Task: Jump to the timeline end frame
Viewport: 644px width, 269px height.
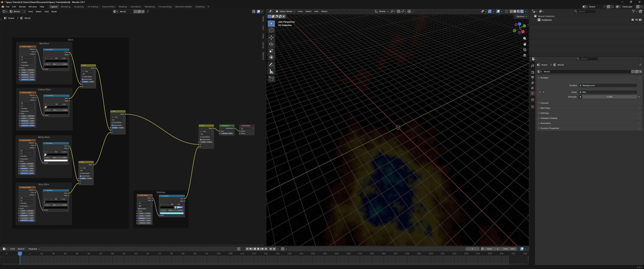Action: [x=266, y=249]
